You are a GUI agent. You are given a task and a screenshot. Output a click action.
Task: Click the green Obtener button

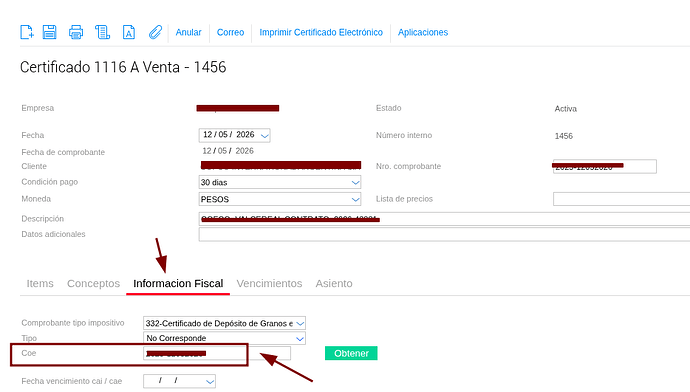click(351, 353)
